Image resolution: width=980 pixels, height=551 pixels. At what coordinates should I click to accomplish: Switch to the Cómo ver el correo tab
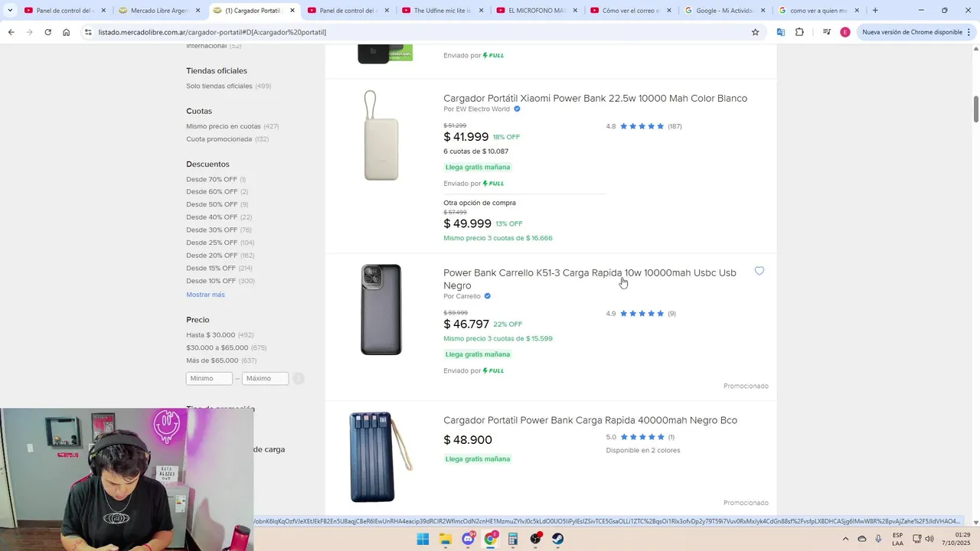point(630,11)
